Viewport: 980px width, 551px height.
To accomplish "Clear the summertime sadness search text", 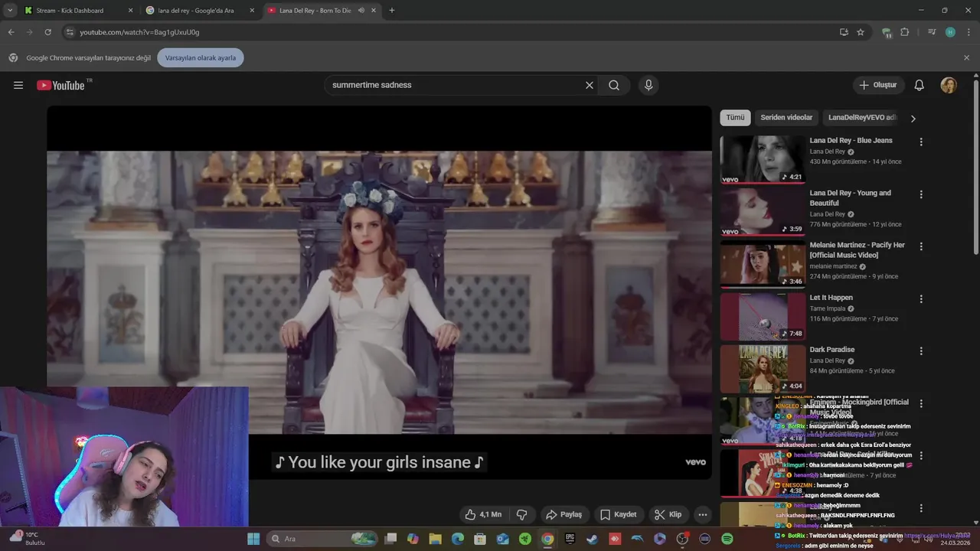I will tap(590, 85).
